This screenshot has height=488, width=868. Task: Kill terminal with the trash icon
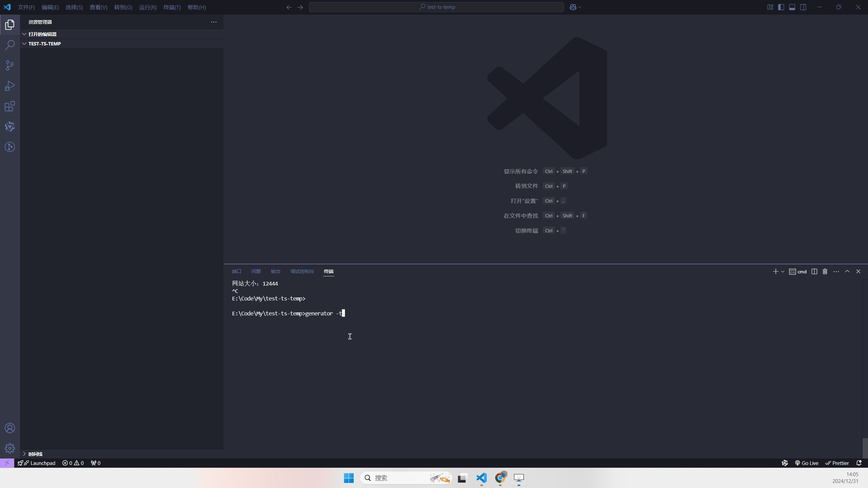(825, 271)
